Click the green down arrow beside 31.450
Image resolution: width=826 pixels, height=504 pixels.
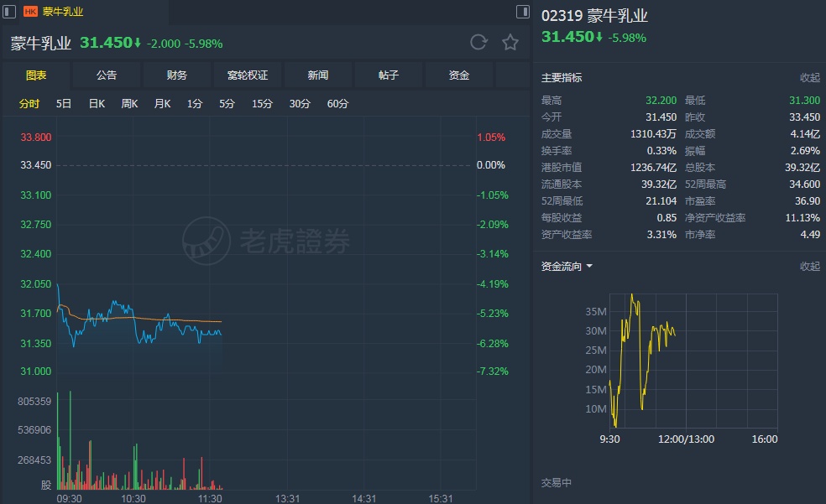[138, 43]
